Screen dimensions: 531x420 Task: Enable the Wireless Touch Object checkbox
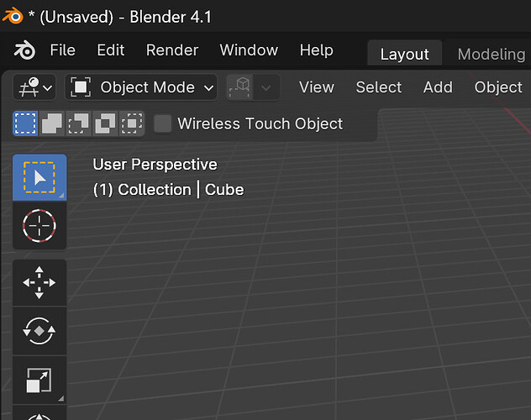coord(163,123)
